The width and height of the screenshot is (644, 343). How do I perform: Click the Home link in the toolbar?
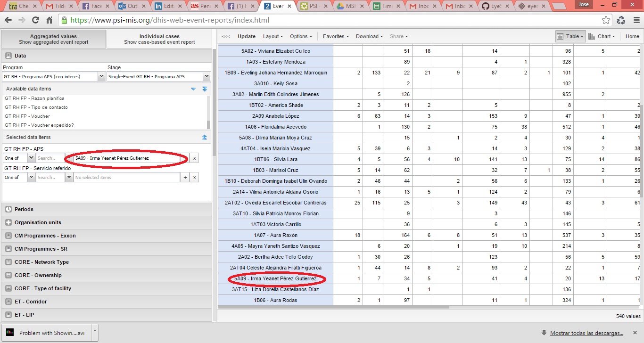tap(632, 36)
